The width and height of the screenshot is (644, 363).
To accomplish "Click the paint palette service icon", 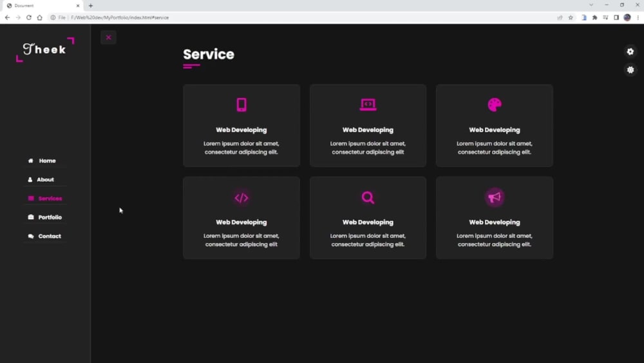I will (x=495, y=105).
